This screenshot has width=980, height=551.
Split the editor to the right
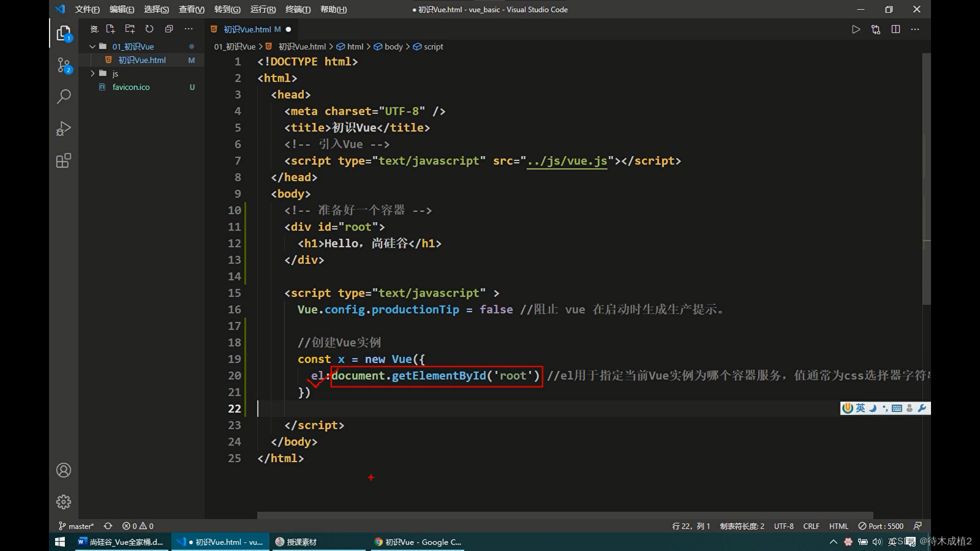tap(896, 30)
